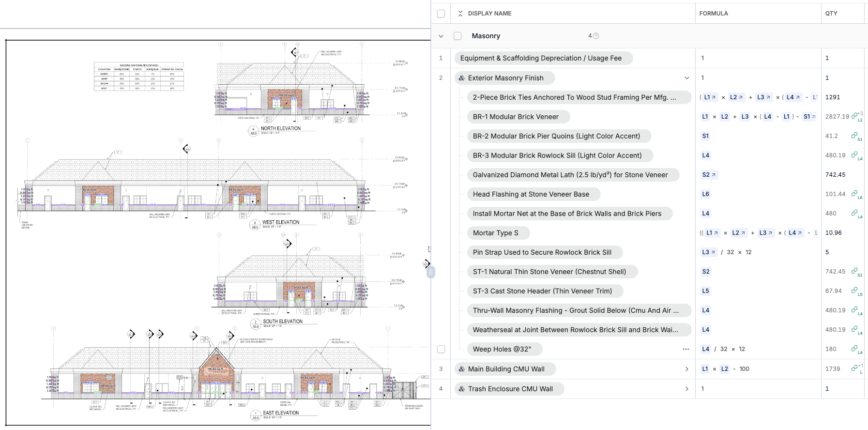The height and width of the screenshot is (430, 868).
Task: Click the link icon in ST-3 Cast Stone Header row
Action: click(x=854, y=291)
